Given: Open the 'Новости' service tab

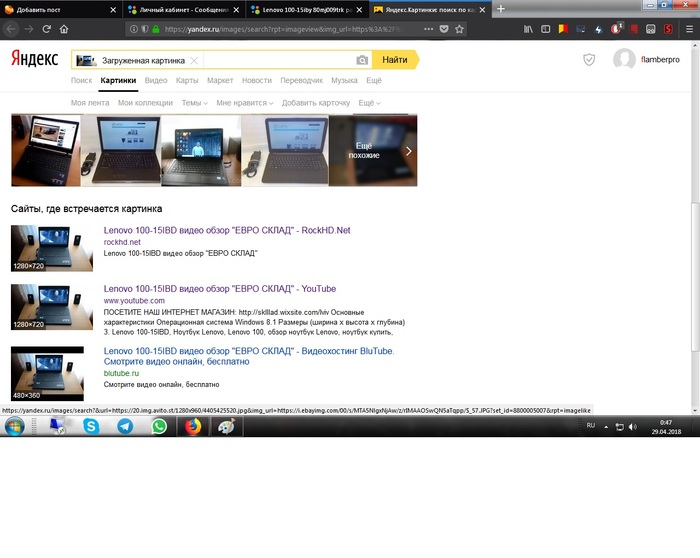Looking at the screenshot, I should (x=257, y=80).
